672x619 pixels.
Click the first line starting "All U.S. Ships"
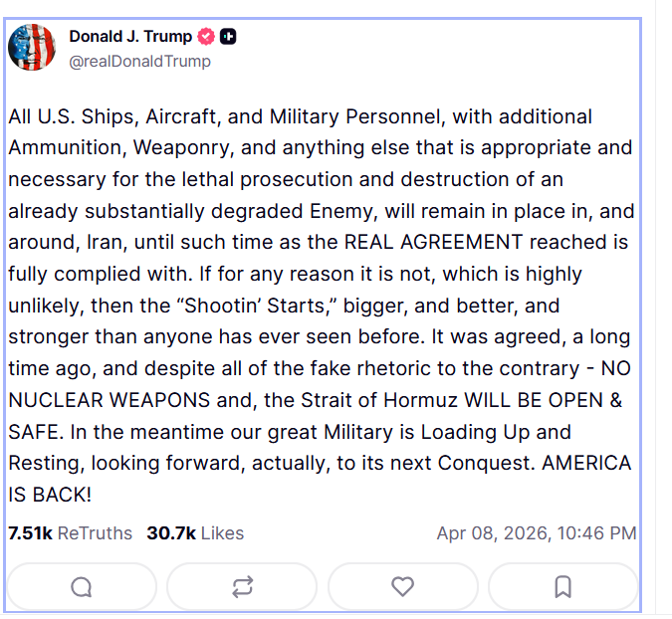(300, 116)
